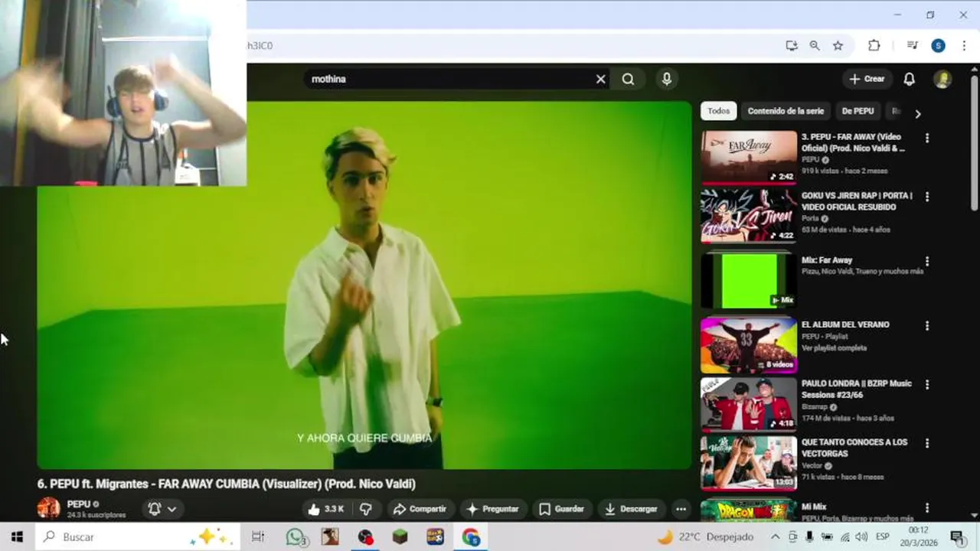
Task: Click the video title '6. PEPU ft. Migrantes - FAR AWAY CUMBIA'
Action: click(227, 484)
